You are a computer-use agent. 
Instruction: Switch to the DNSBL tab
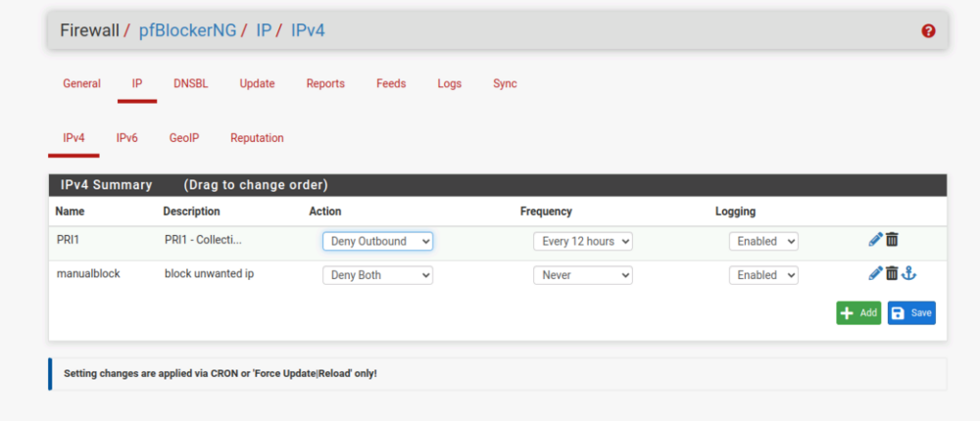tap(190, 84)
